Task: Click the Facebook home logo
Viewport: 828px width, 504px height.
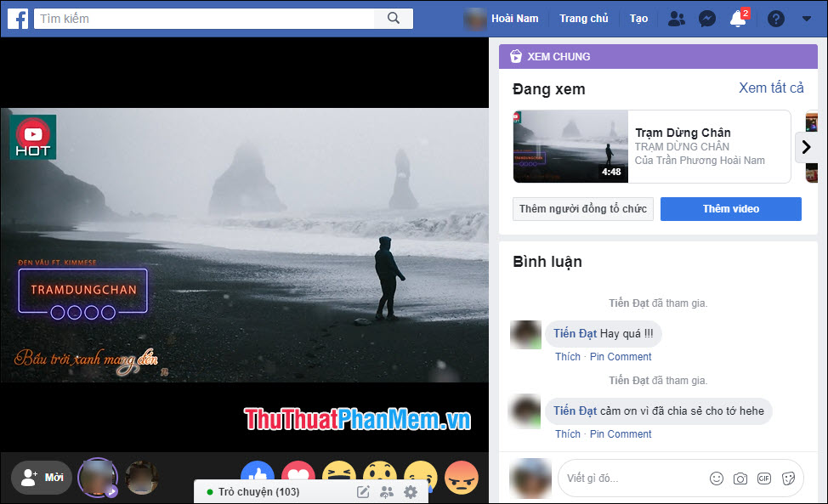Action: 17,18
